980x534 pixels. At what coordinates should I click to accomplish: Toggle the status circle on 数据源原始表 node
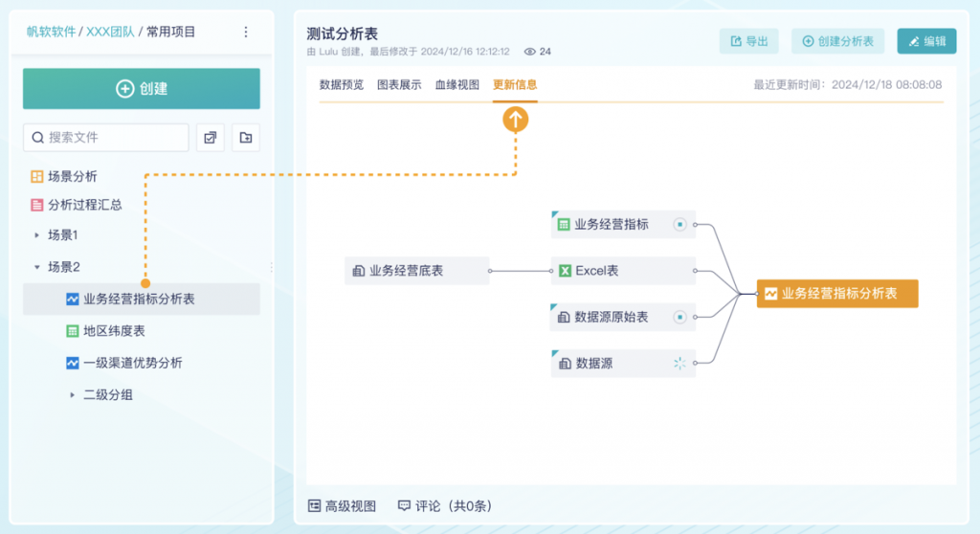point(679,317)
